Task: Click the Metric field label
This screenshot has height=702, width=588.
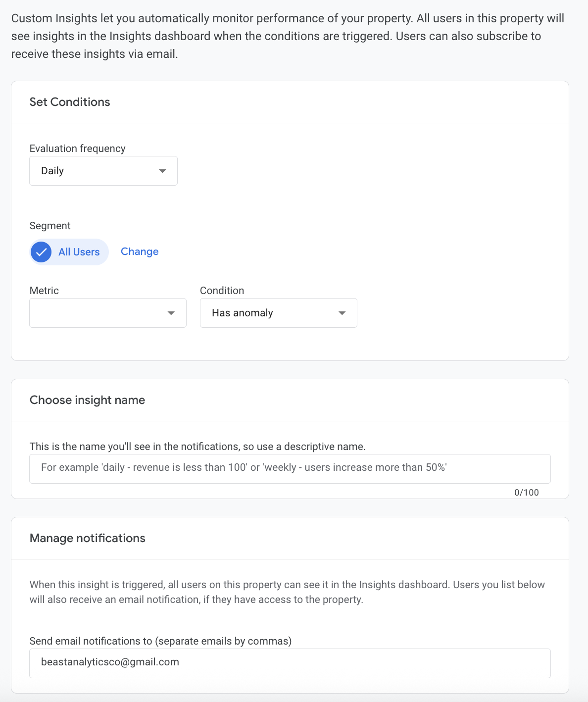Action: point(44,291)
